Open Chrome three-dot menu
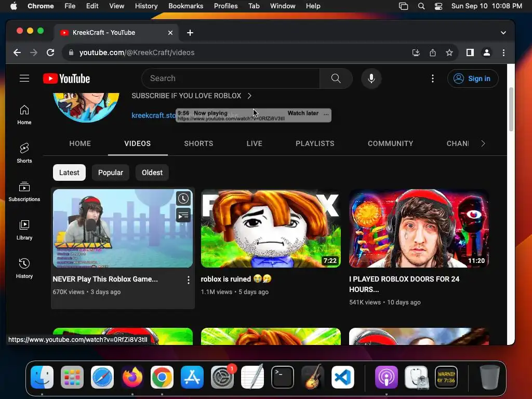Image resolution: width=532 pixels, height=399 pixels. pos(503,52)
